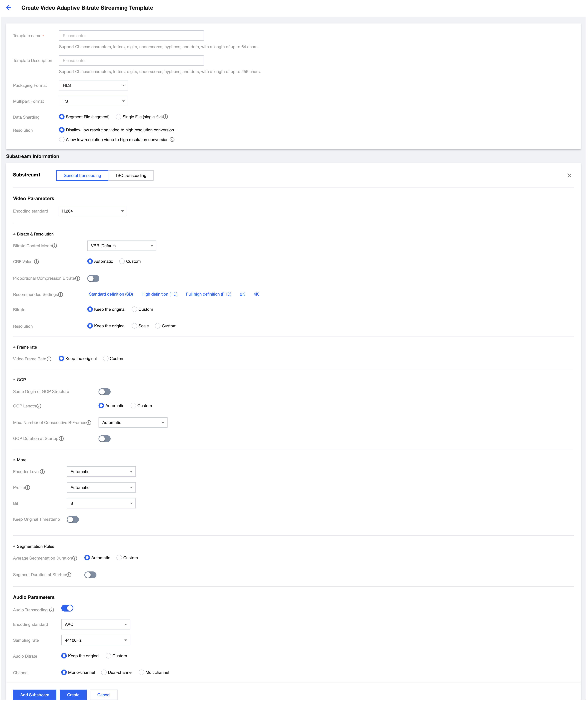
Task: Click info icon next to Bitrate Control Mode
Action: click(x=55, y=246)
